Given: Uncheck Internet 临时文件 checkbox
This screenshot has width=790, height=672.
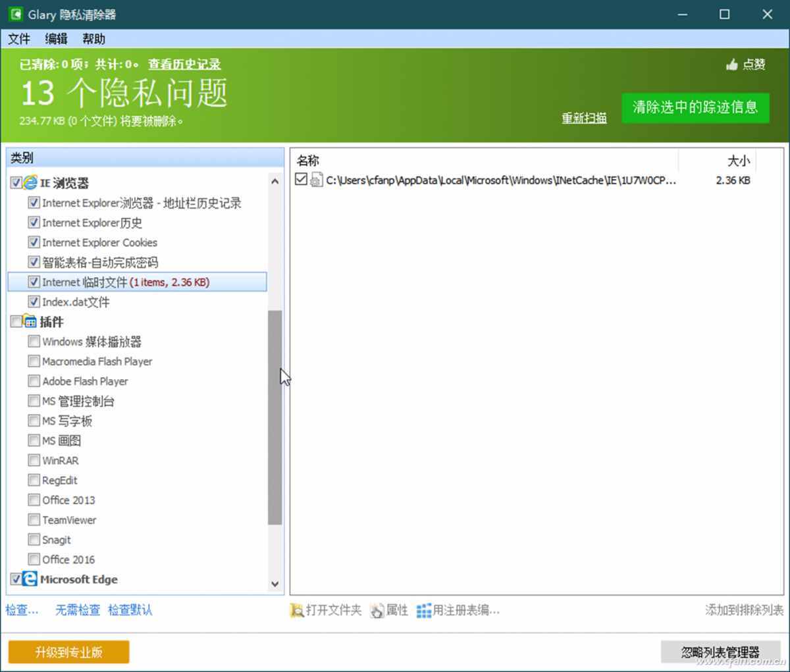Looking at the screenshot, I should (x=34, y=282).
